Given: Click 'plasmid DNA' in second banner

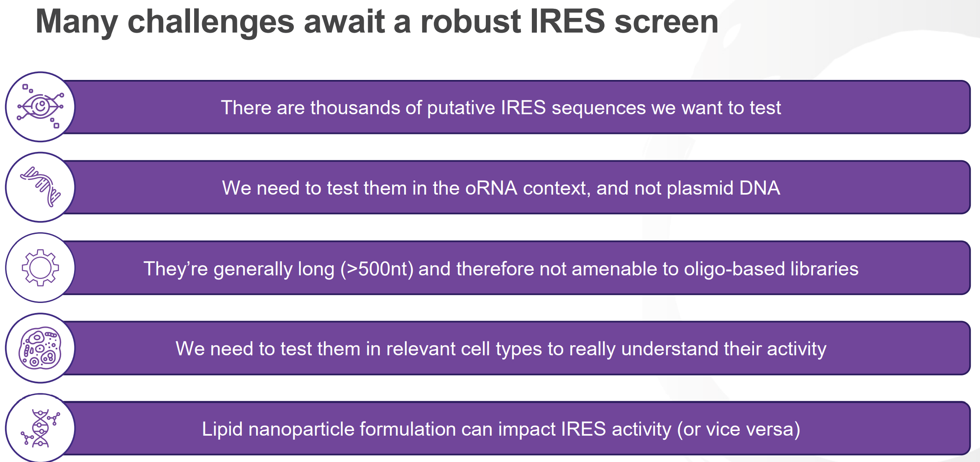Looking at the screenshot, I should pos(723,188).
